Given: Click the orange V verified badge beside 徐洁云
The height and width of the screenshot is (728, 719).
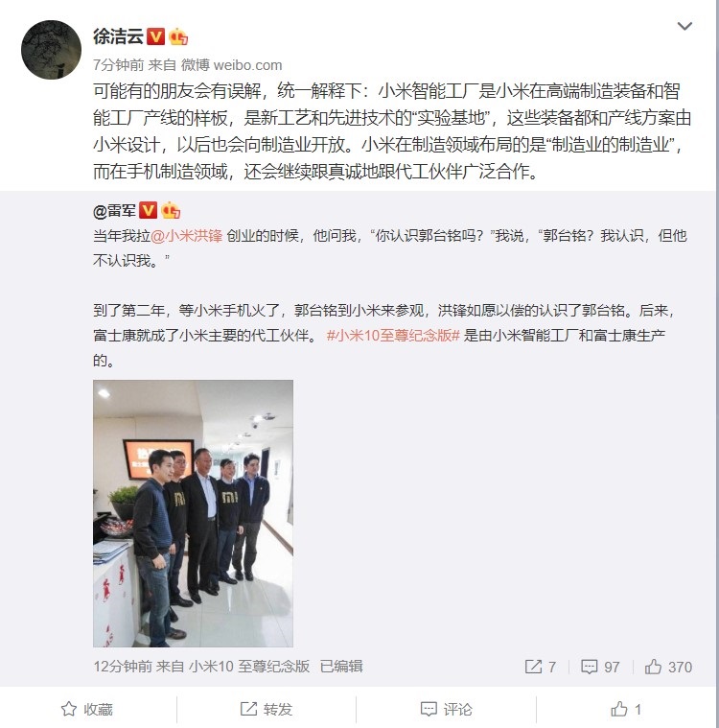Looking at the screenshot, I should click(x=156, y=36).
